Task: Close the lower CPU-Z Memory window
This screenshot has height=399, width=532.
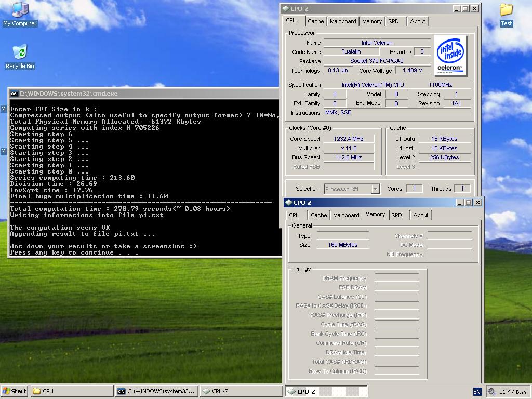Action: coord(478,203)
